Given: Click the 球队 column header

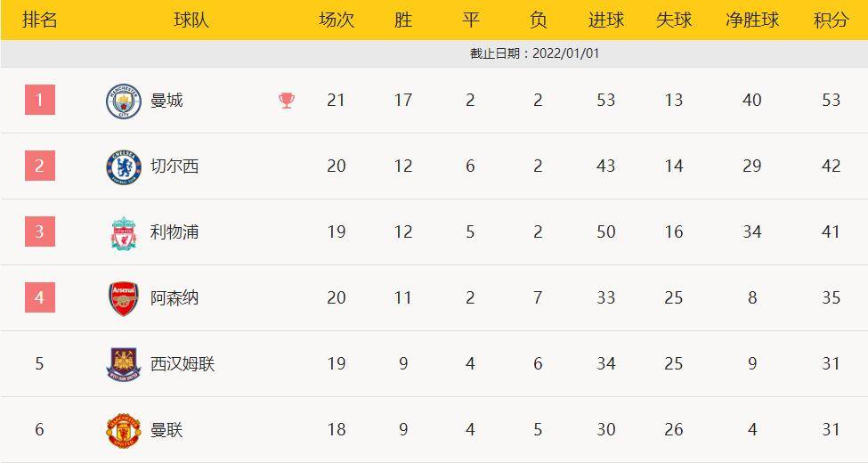Looking at the screenshot, I should click(x=191, y=20).
